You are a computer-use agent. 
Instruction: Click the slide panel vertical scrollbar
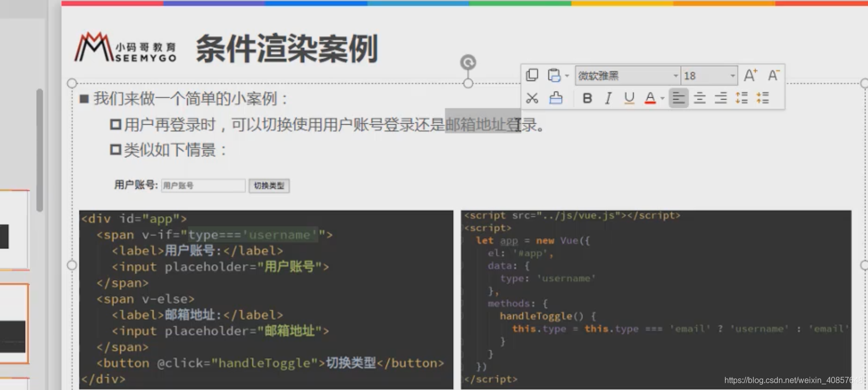(x=40, y=150)
